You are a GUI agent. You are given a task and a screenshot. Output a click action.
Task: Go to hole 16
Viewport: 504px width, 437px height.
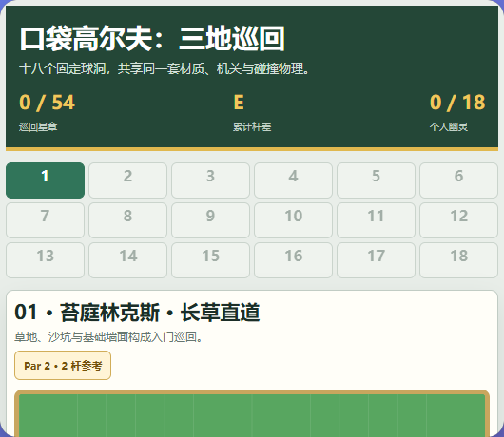(x=293, y=260)
